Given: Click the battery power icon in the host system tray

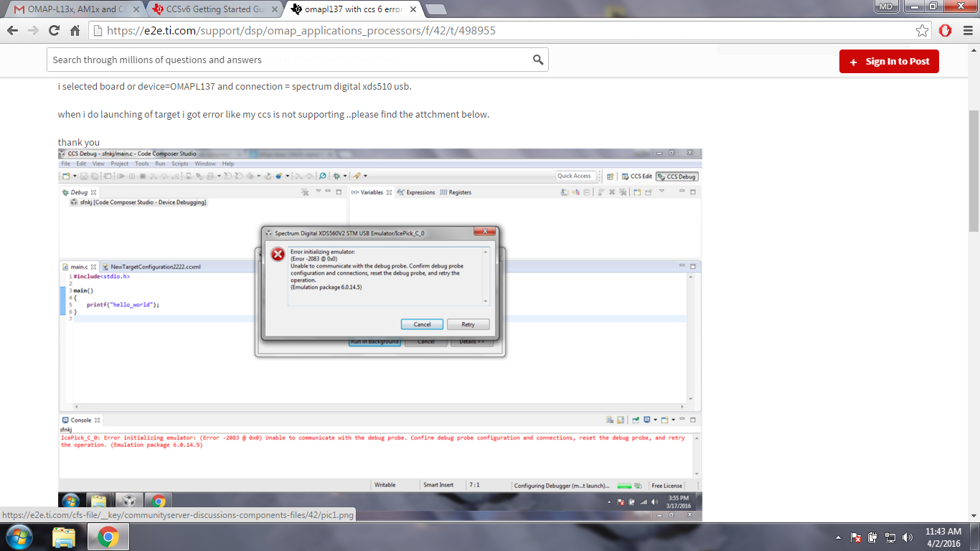Looking at the screenshot, I should [x=873, y=537].
